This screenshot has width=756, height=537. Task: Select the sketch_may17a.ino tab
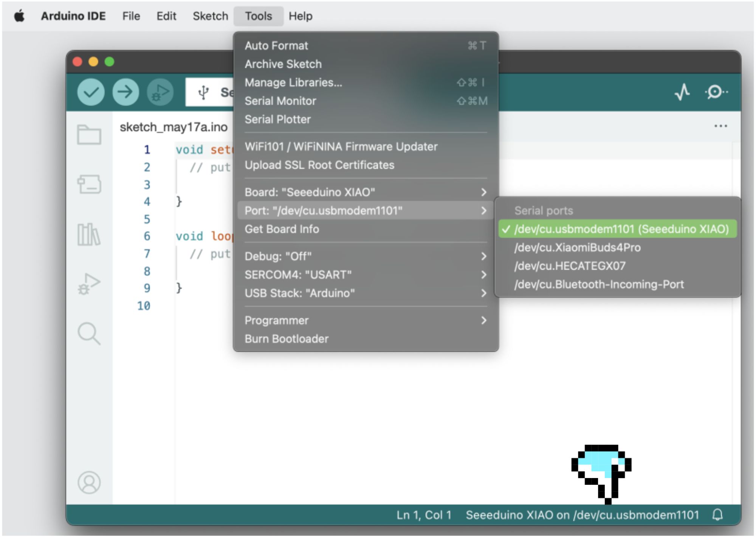click(x=174, y=127)
